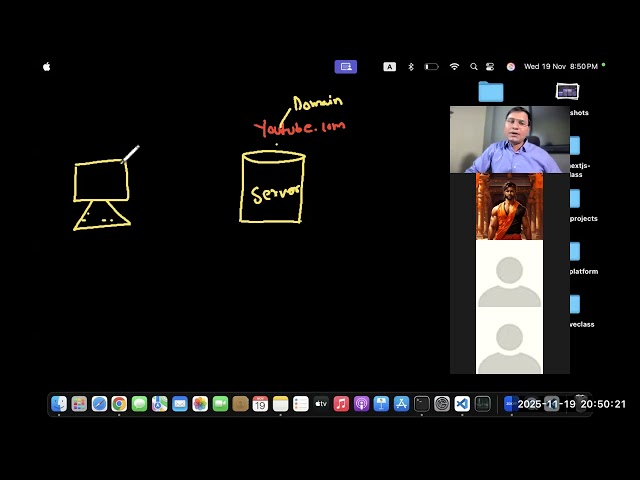This screenshot has width=640, height=480.
Task: Open Terminal from the Dock
Action: point(422,404)
